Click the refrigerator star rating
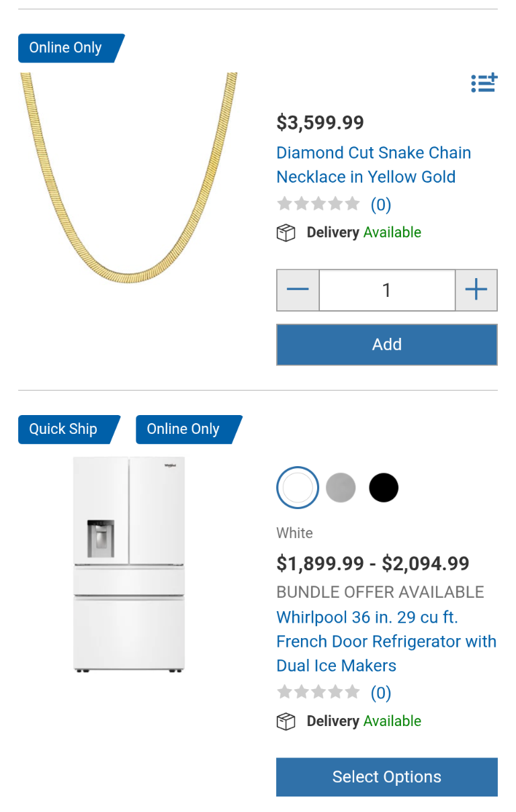This screenshot has height=812, width=516. point(318,692)
